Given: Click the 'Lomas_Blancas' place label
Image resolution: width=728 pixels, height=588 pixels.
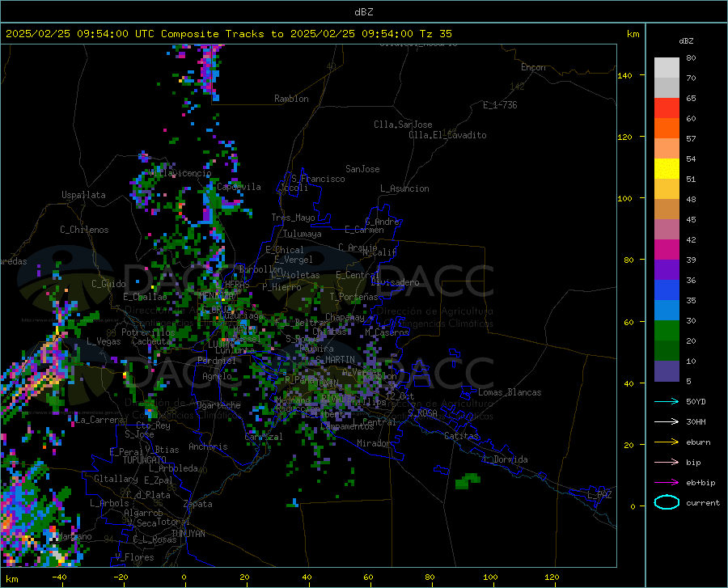Looking at the screenshot, I should 510,392.
